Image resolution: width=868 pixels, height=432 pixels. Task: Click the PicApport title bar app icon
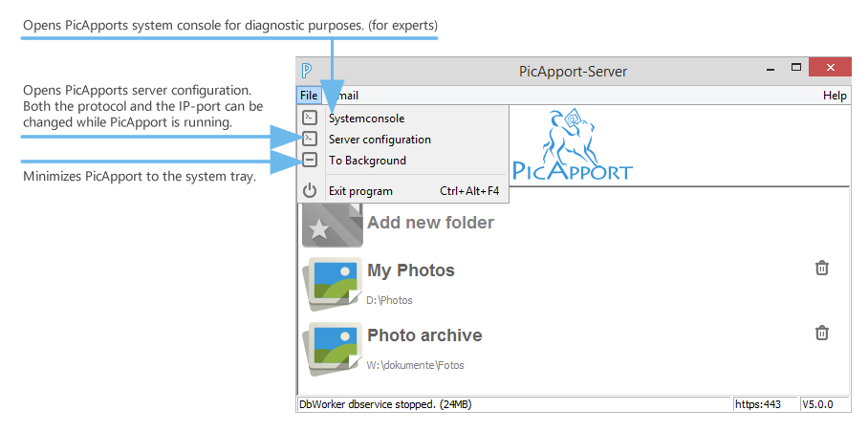coord(307,71)
